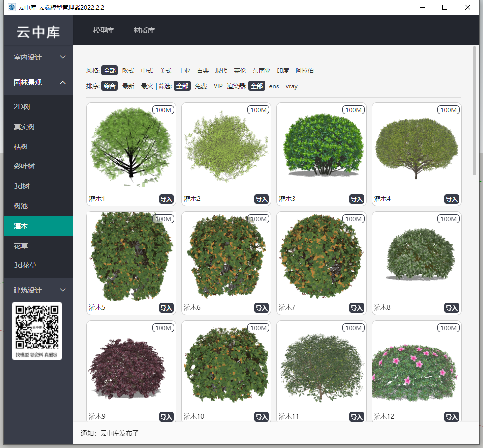This screenshot has width=483, height=448.
Task: Click the 通知: 云中库发布了 notification text
Action: [109, 433]
